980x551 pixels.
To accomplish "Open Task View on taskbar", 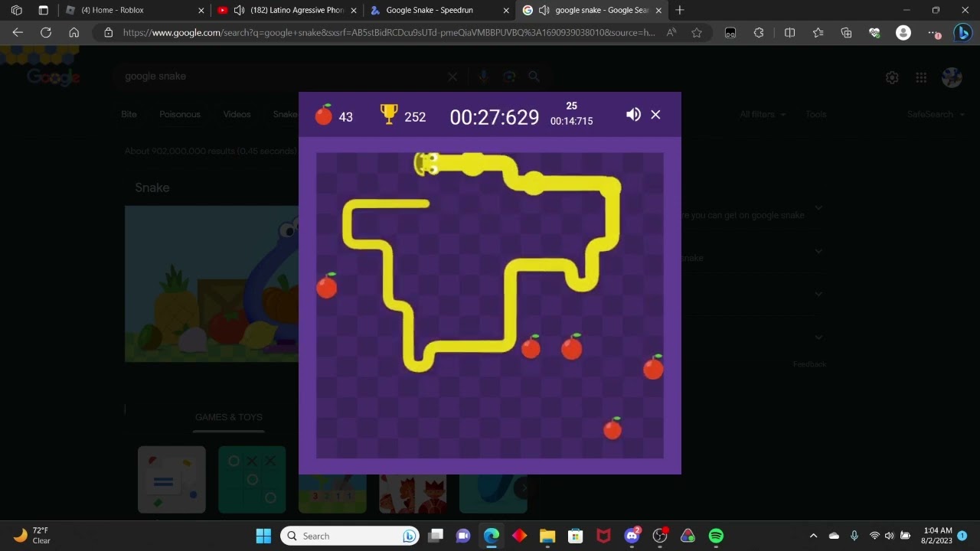I will pyautogui.click(x=436, y=536).
